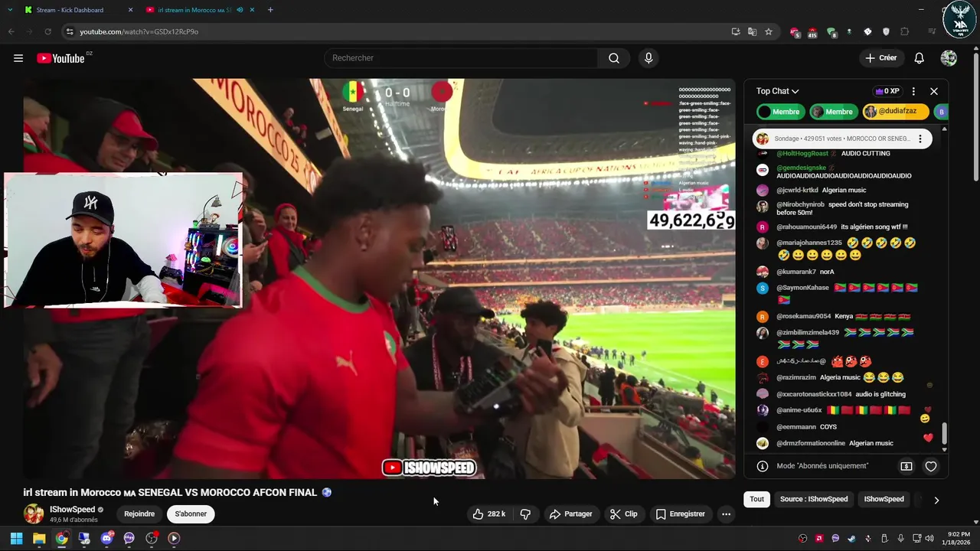
Task: Open the Créer menu button
Action: coord(881,58)
